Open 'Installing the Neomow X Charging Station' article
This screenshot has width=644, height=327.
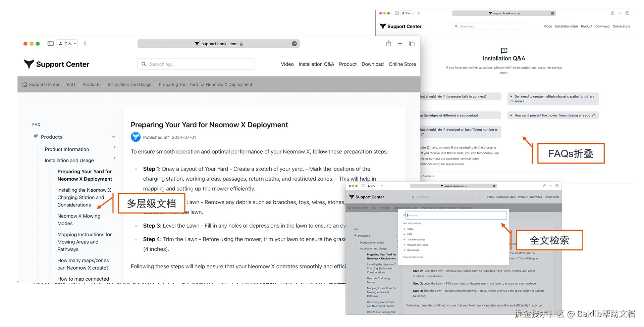(x=84, y=197)
